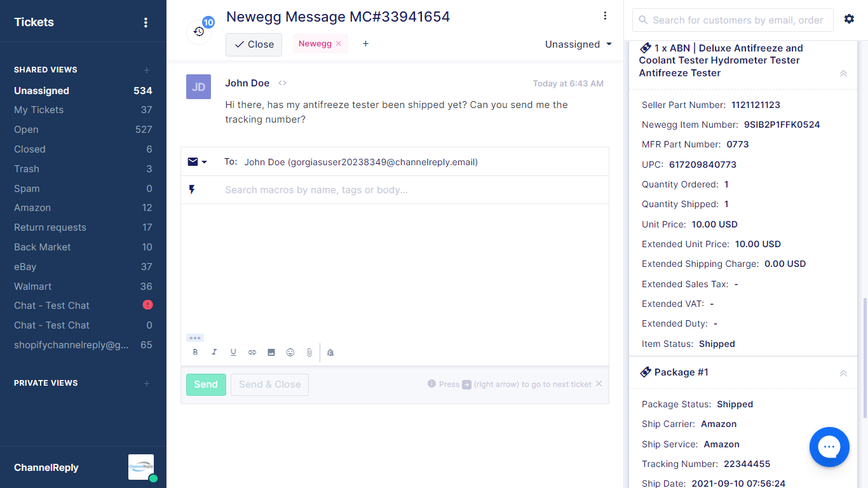Click the Send & Close button
The height and width of the screenshot is (488, 868).
pyautogui.click(x=269, y=384)
